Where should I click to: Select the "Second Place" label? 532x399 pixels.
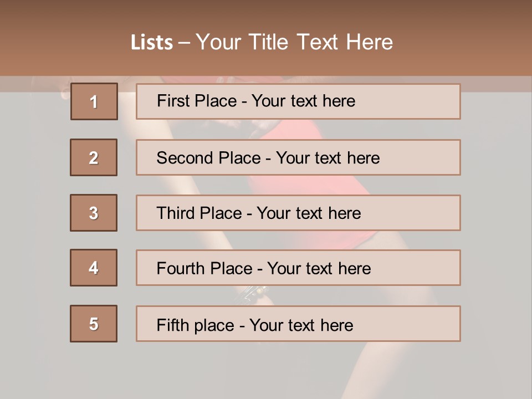208,158
